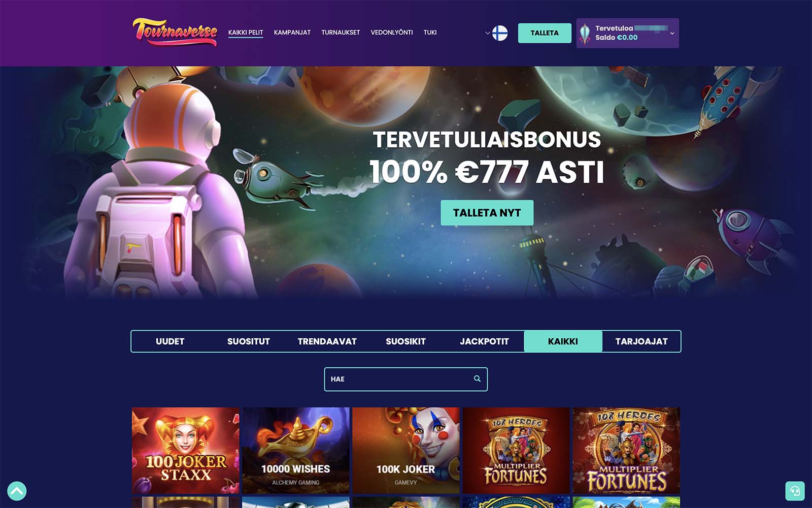Screen dimensions: 812x508
Task: Click the Finnish flag language icon
Action: coord(500,33)
